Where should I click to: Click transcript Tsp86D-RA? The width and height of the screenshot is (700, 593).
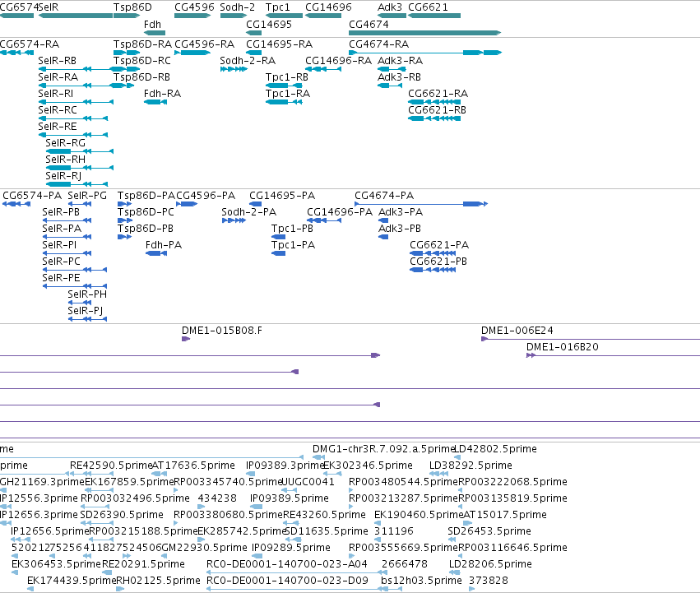(x=127, y=53)
